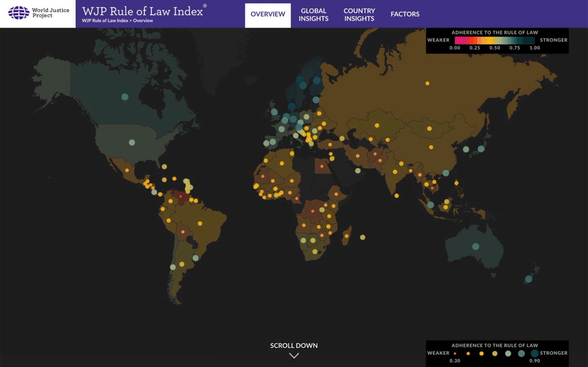The image size is (588, 367).
Task: Click the GLOBAL INSIGHTS navigation icon
Action: [x=314, y=13]
